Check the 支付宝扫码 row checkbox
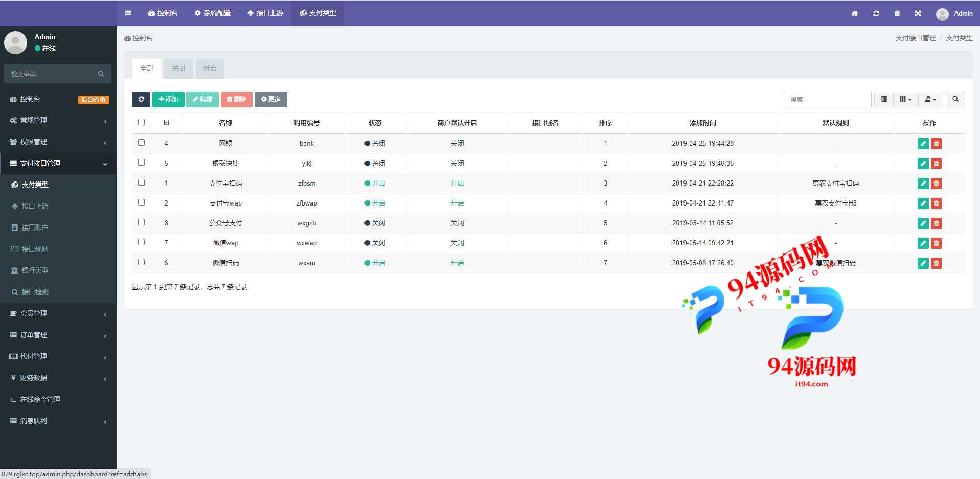The height and width of the screenshot is (479, 980). tap(141, 183)
